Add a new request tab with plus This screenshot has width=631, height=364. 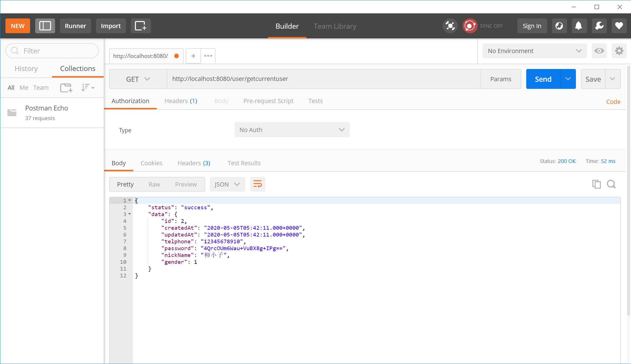pos(193,56)
